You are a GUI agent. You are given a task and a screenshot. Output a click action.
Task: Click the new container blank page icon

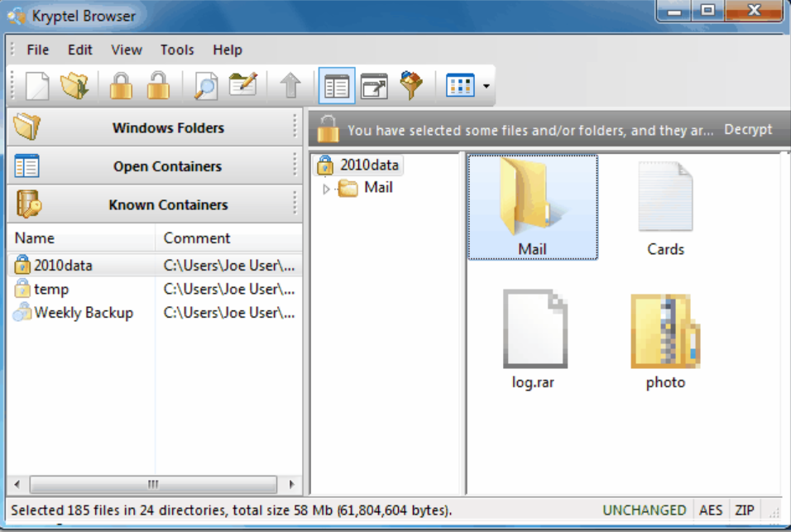(37, 86)
